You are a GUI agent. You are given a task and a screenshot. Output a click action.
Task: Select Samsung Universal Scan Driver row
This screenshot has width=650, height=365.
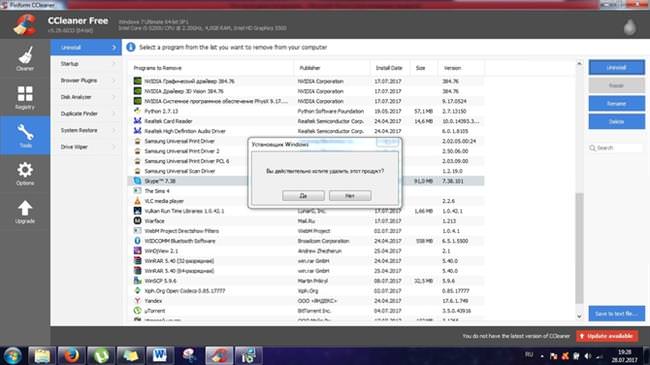[x=306, y=171]
